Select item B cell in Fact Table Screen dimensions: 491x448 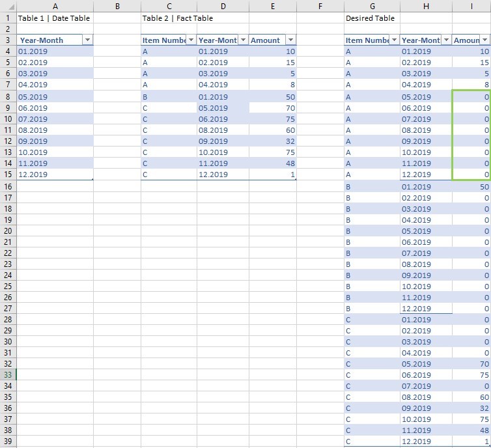click(169, 97)
